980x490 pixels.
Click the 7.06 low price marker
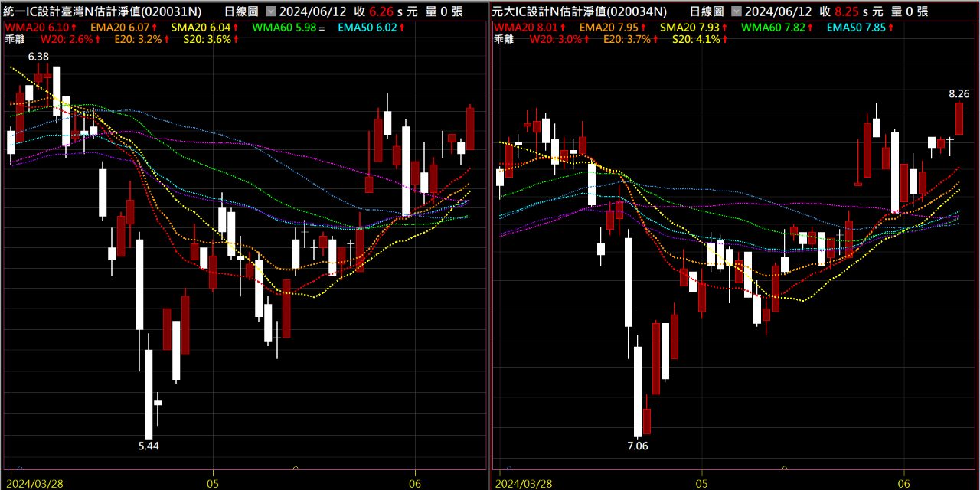[637, 446]
